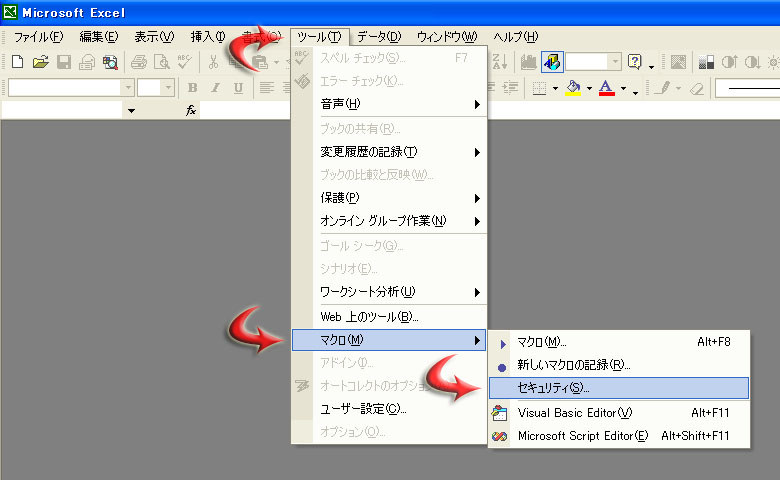Click the ABC Spelling toolbar icon

coord(184,62)
